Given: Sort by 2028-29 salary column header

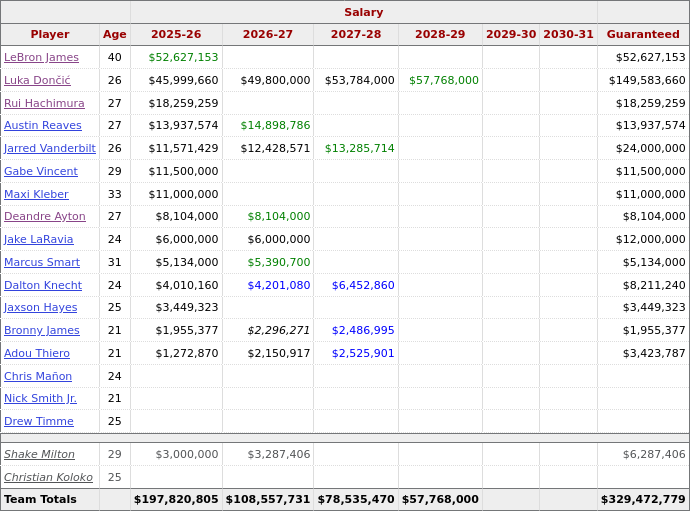Looking at the screenshot, I should tap(440, 34).
